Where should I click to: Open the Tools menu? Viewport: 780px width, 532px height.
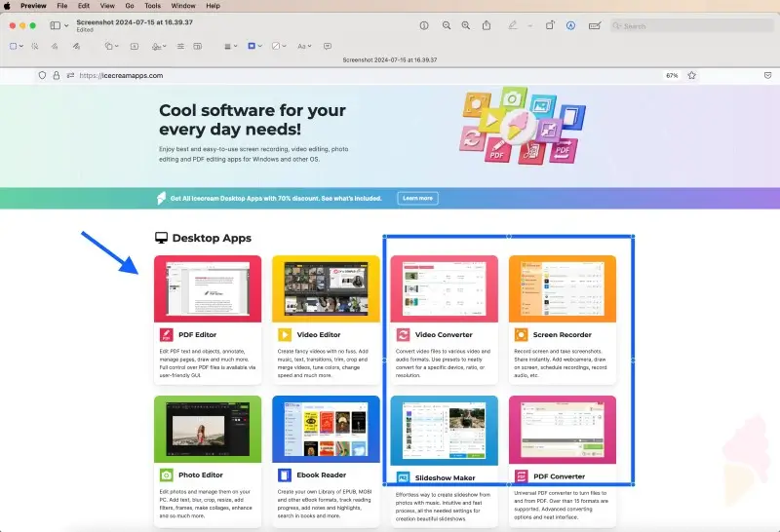[152, 6]
